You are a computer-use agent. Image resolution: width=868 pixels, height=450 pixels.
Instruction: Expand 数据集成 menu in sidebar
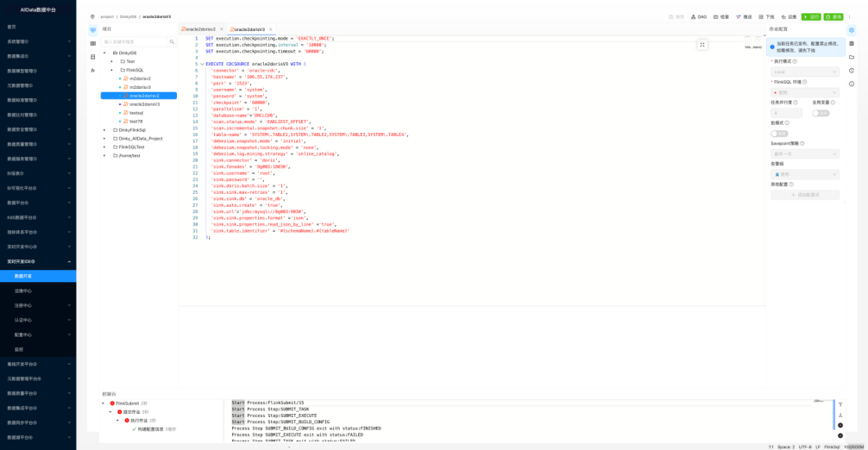pyautogui.click(x=38, y=56)
